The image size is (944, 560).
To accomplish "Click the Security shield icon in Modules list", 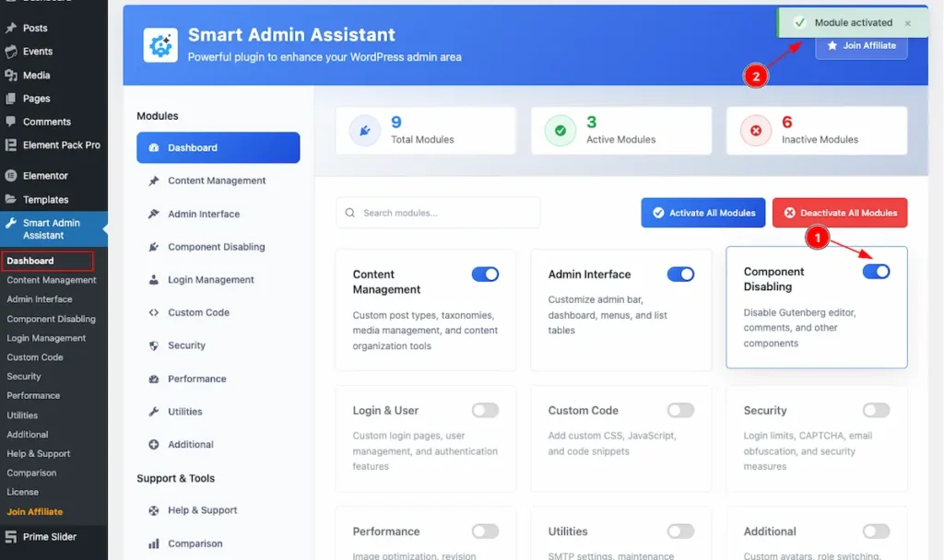I will 154,345.
